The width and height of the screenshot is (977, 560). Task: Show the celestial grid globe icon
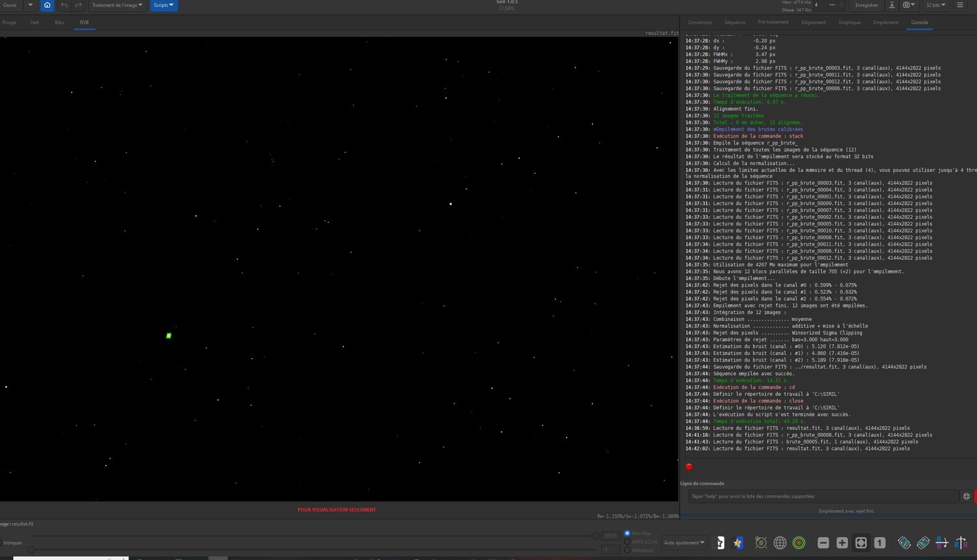(x=780, y=542)
